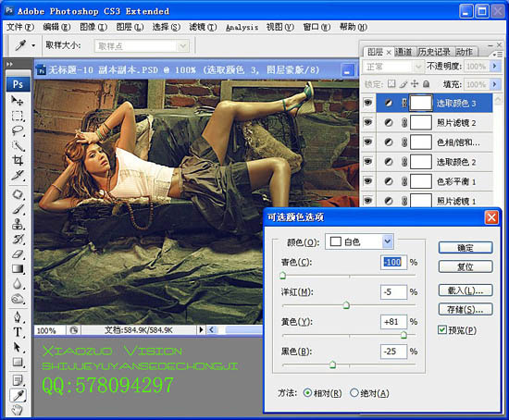Select the Clone Stamp tool
Viewport: 509px width, 420px height.
[x=18, y=224]
